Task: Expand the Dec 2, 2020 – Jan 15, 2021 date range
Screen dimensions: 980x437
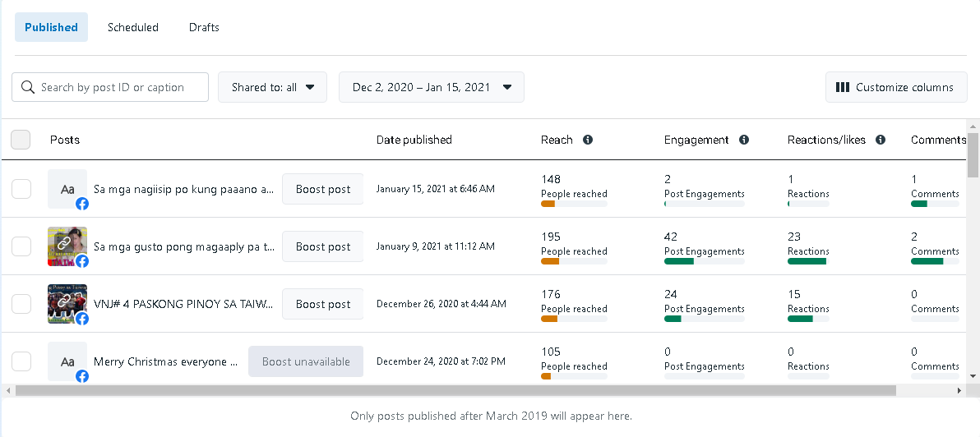Action: 432,87
